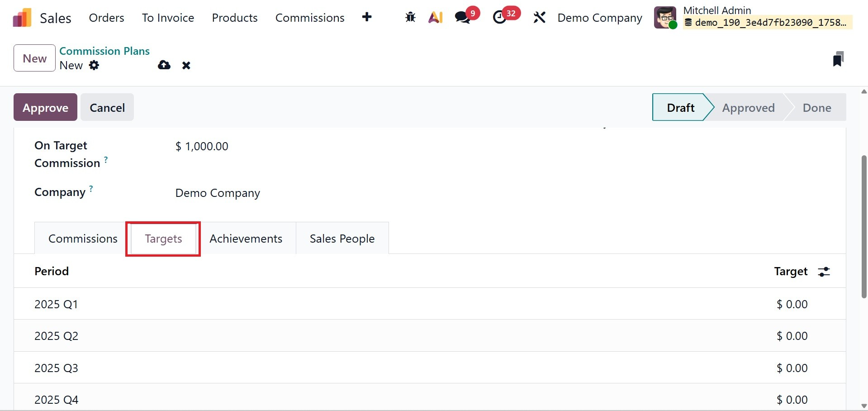Click the vertical scrollbar thumb
Viewport: 868px width, 411px height.
(863, 226)
